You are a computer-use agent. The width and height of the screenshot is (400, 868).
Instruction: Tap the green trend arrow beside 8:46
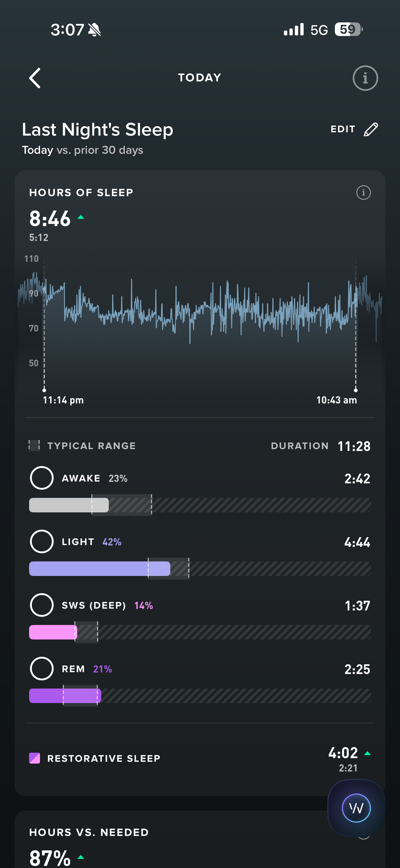[x=81, y=217]
